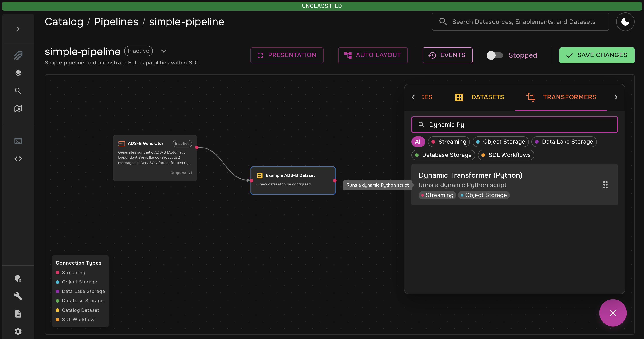
Task: Click Example ADS-B Dataset output connection dot
Action: point(335,181)
